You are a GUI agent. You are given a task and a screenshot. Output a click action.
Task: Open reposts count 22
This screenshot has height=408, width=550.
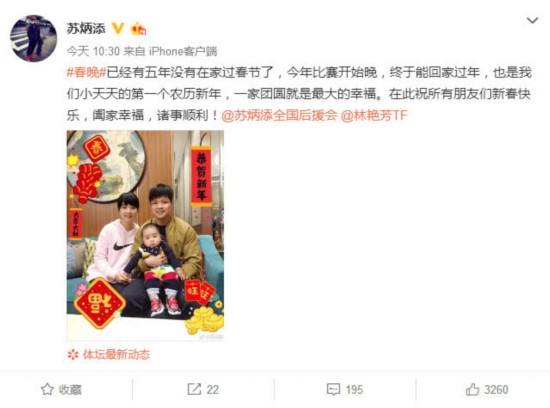point(213,390)
